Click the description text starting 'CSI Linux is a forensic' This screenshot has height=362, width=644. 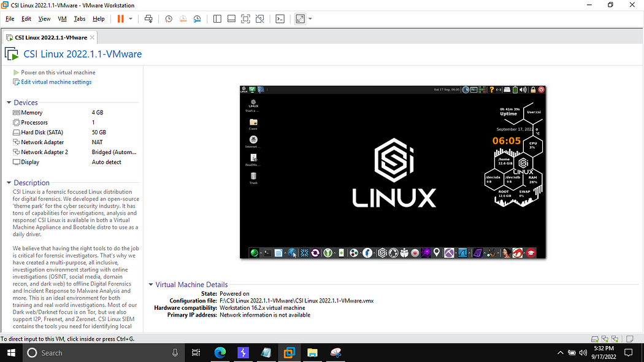76,213
